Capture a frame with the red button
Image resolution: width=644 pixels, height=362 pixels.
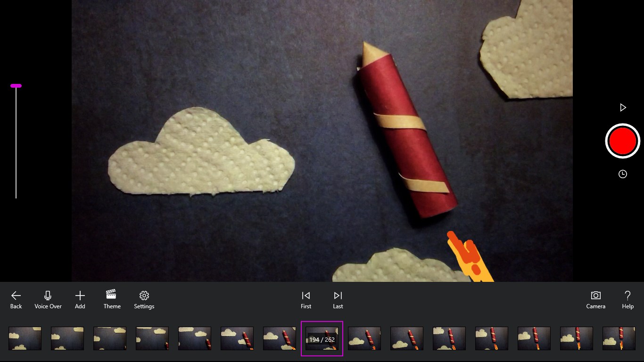coord(623,141)
